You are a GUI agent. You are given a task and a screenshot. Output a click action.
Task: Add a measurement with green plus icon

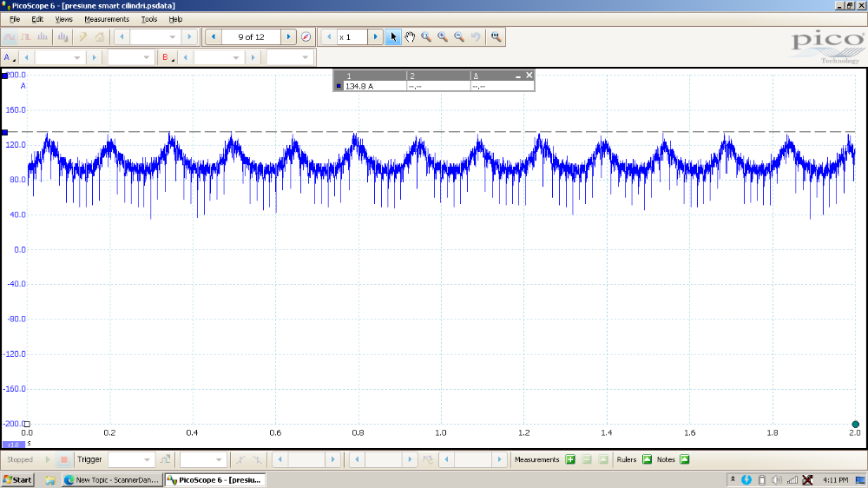pyautogui.click(x=570, y=459)
